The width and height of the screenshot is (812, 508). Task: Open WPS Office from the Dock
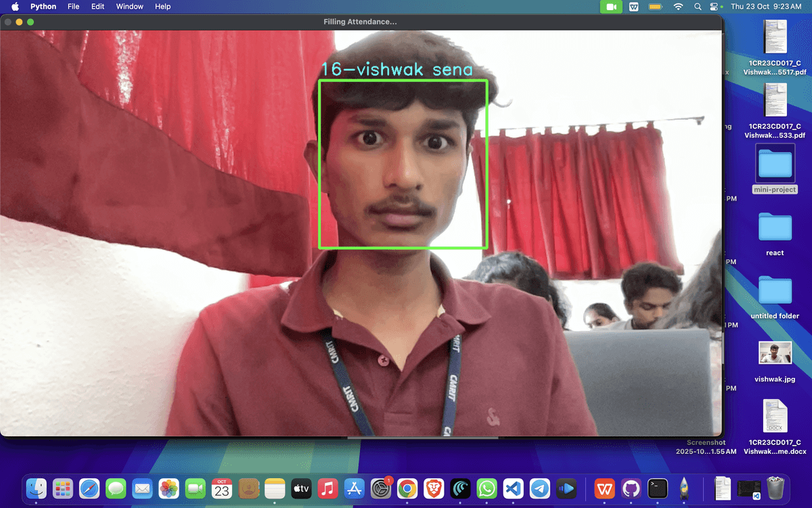(x=604, y=488)
